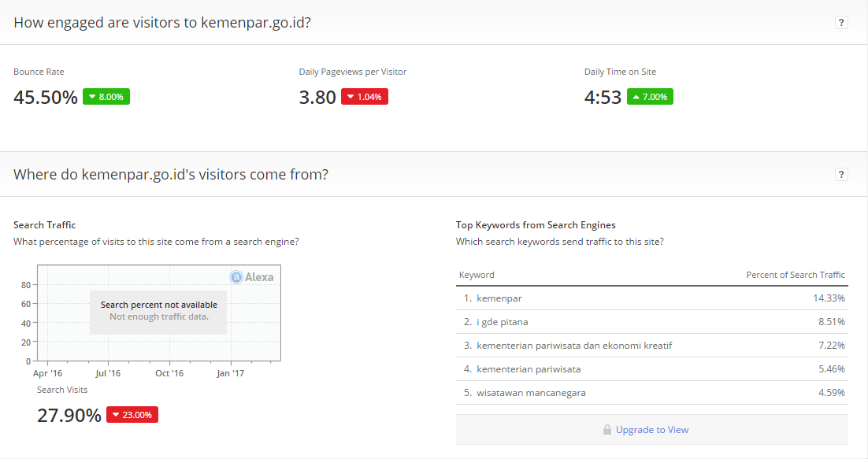This screenshot has width=868, height=459.
Task: Click the Alexa logo in traffic chart
Action: pos(252,277)
